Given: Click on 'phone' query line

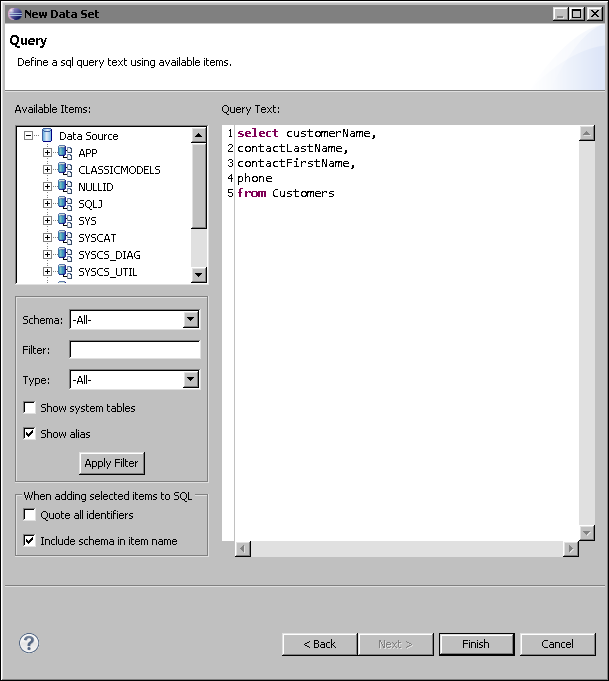Looking at the screenshot, I should click(255, 178).
